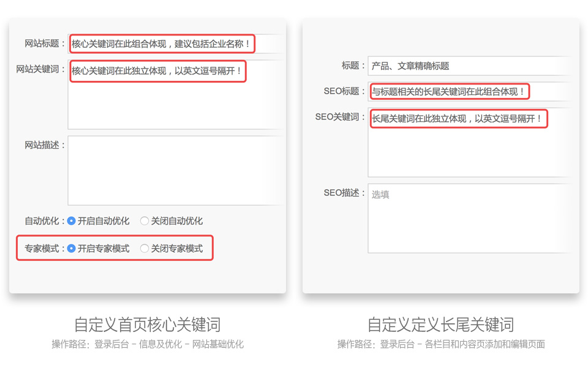Select 关闭专家模式 to disable expert mode
The width and height of the screenshot is (588, 392).
pos(144,248)
